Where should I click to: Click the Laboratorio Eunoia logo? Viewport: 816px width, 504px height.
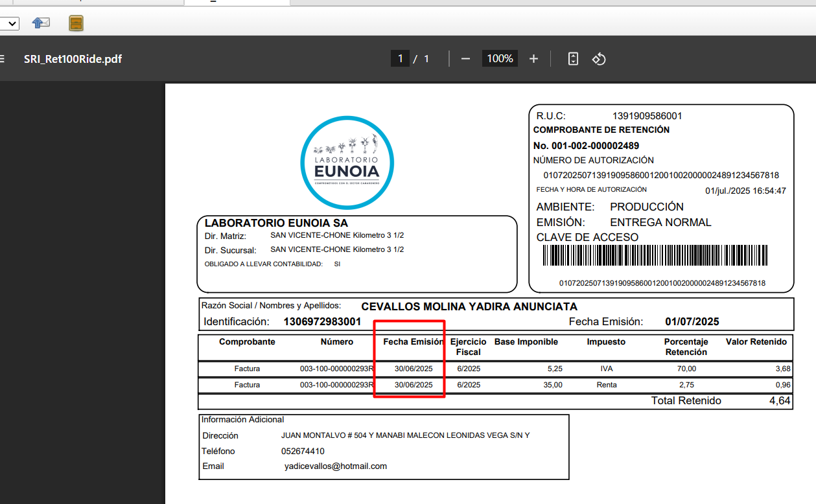coord(347,163)
